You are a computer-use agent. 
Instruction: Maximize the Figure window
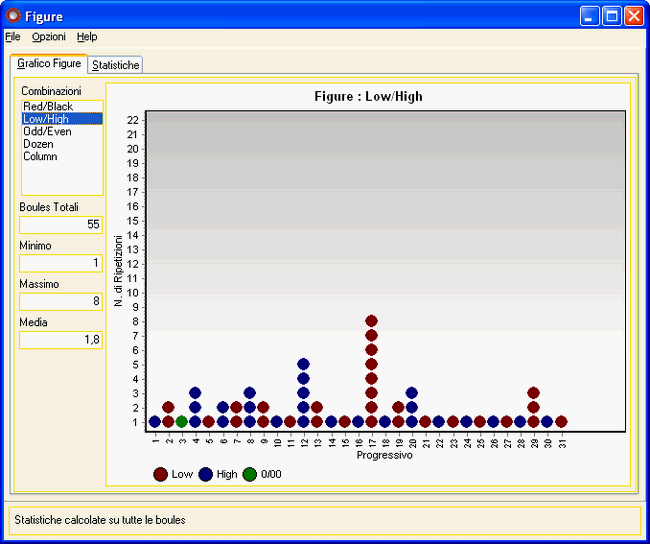pos(611,17)
